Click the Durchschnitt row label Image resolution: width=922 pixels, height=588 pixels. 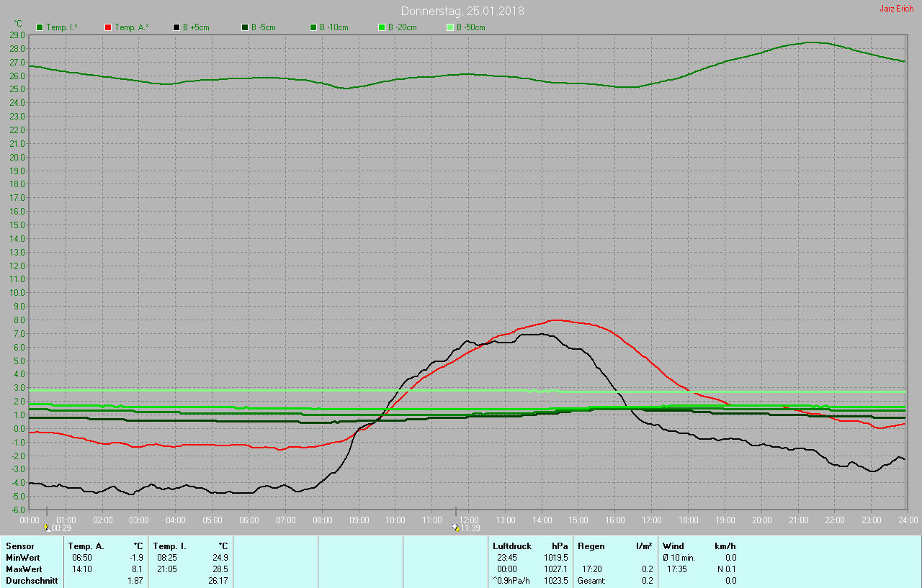[x=32, y=581]
